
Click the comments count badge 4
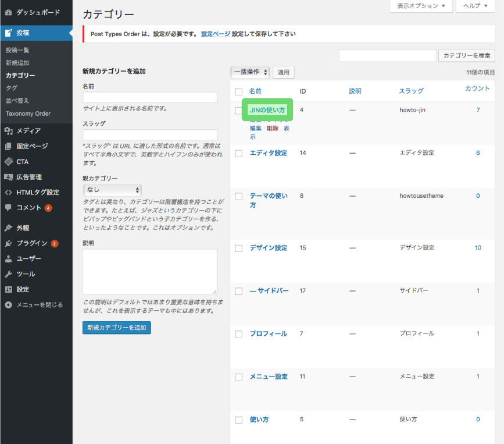[48, 208]
